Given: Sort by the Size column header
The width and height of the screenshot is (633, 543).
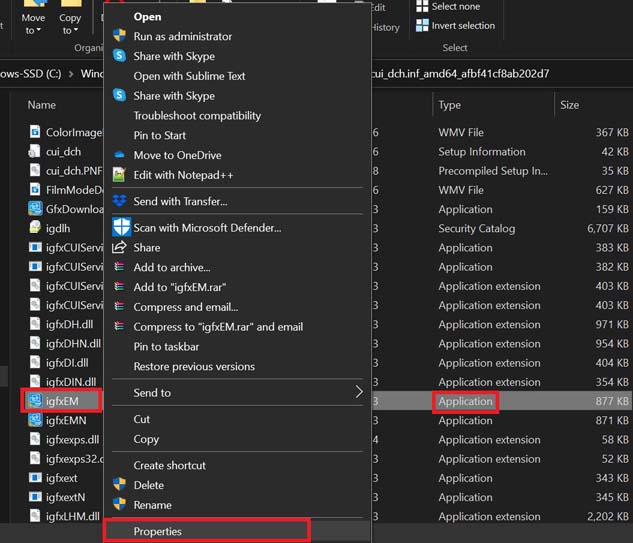Looking at the screenshot, I should (x=569, y=105).
